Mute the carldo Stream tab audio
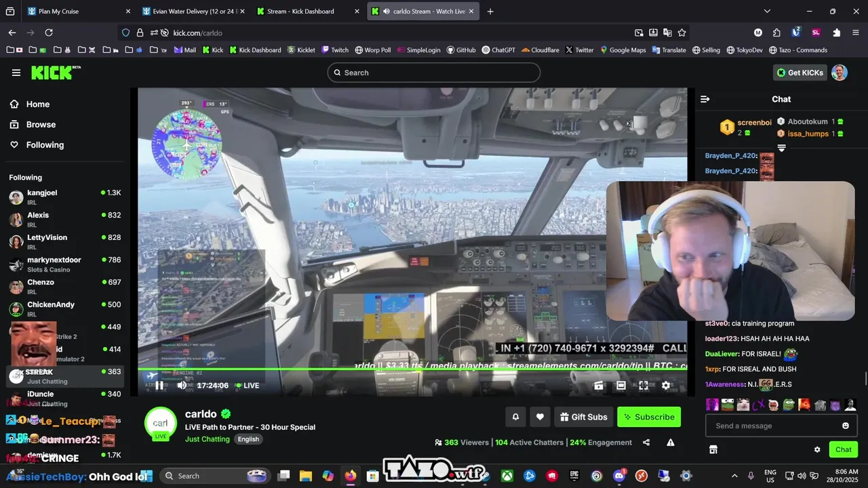The image size is (868, 488). (386, 12)
